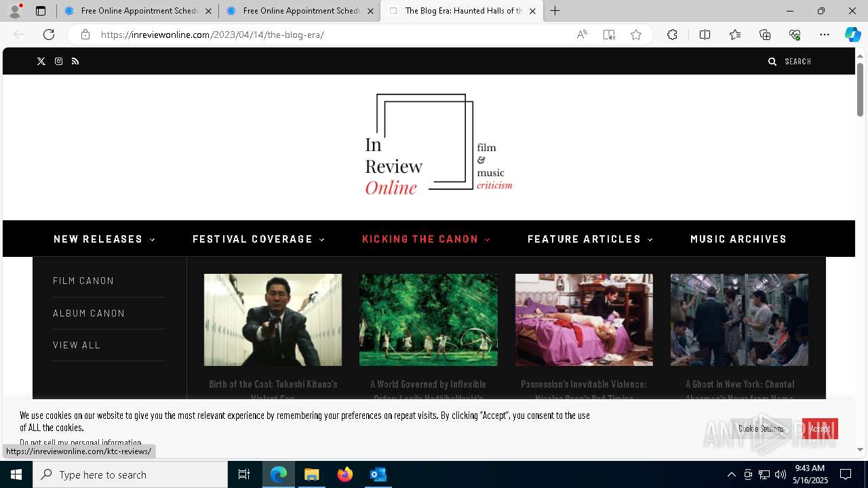The width and height of the screenshot is (868, 488).
Task: Launch Firefox from taskbar
Action: 345,474
